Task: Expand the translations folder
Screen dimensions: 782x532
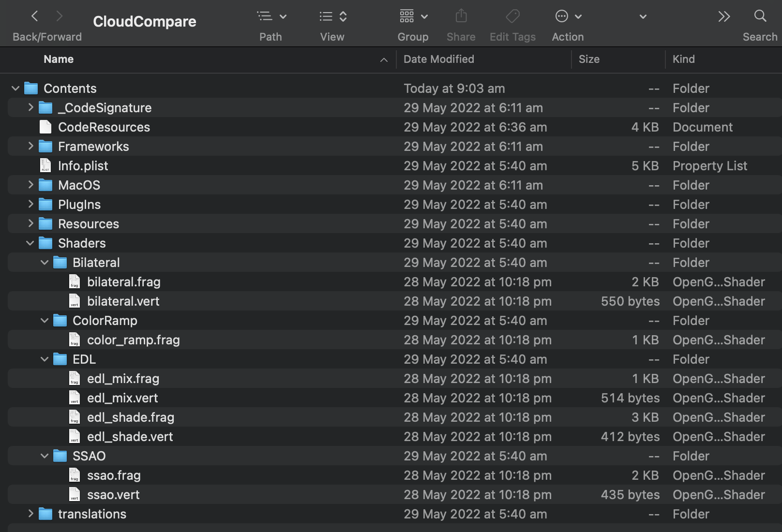Action: click(x=30, y=514)
